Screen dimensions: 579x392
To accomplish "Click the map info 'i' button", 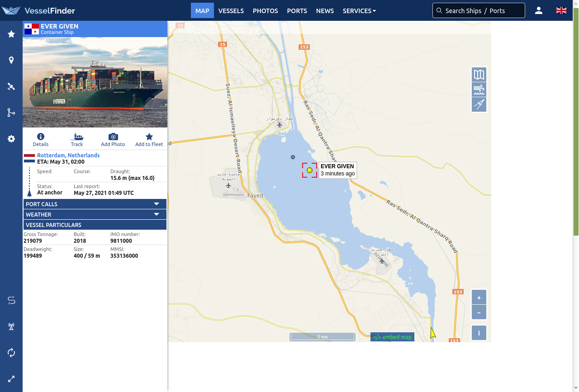I will click(x=479, y=333).
